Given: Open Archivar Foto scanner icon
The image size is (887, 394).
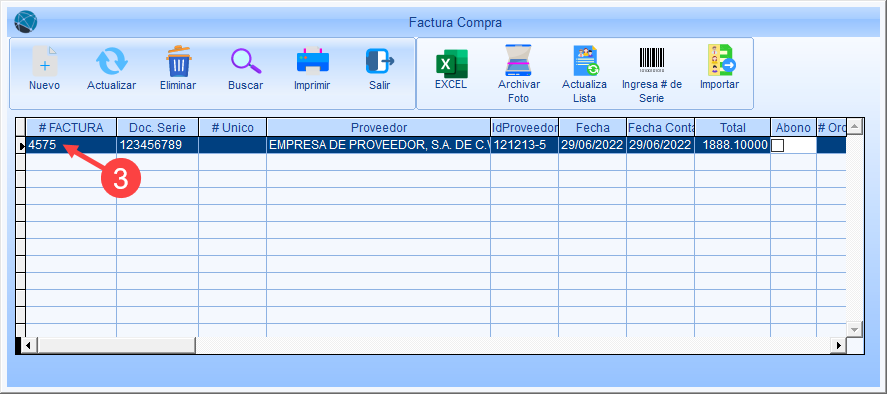Looking at the screenshot, I should (519, 61).
